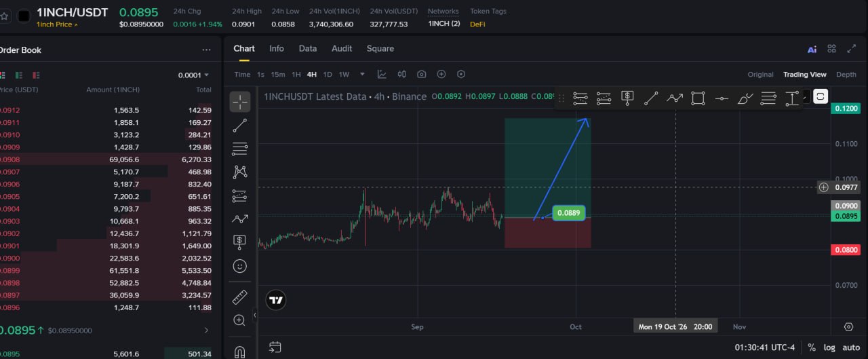Screen dimensions: 868x359
Task: Switch to the Chart tab
Action: tap(244, 48)
